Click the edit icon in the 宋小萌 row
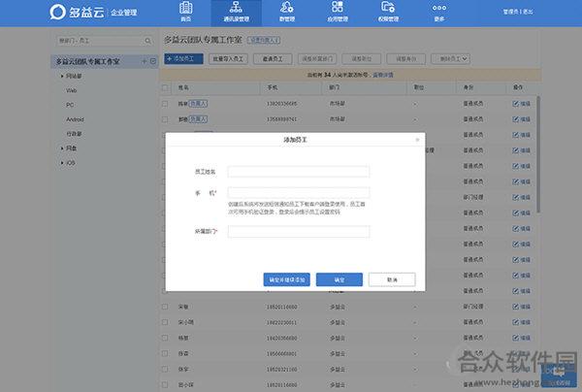 coord(515,322)
